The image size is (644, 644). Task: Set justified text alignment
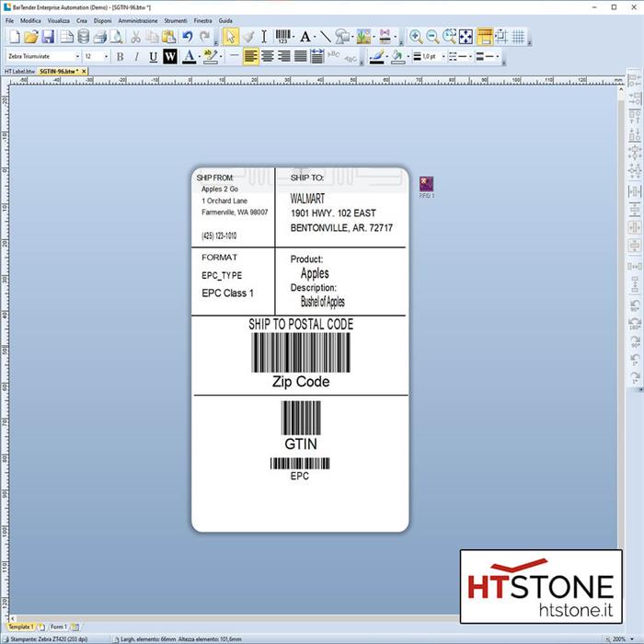click(x=300, y=56)
